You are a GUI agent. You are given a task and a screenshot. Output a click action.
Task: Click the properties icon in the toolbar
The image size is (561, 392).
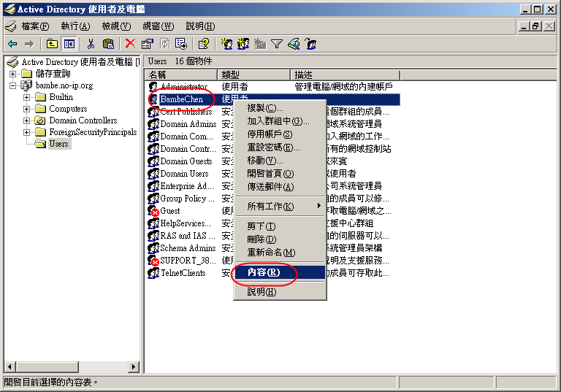point(147,44)
